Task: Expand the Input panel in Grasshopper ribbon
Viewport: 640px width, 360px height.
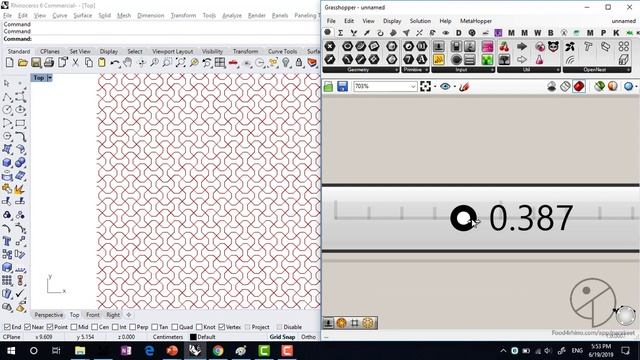Action: 492,70
